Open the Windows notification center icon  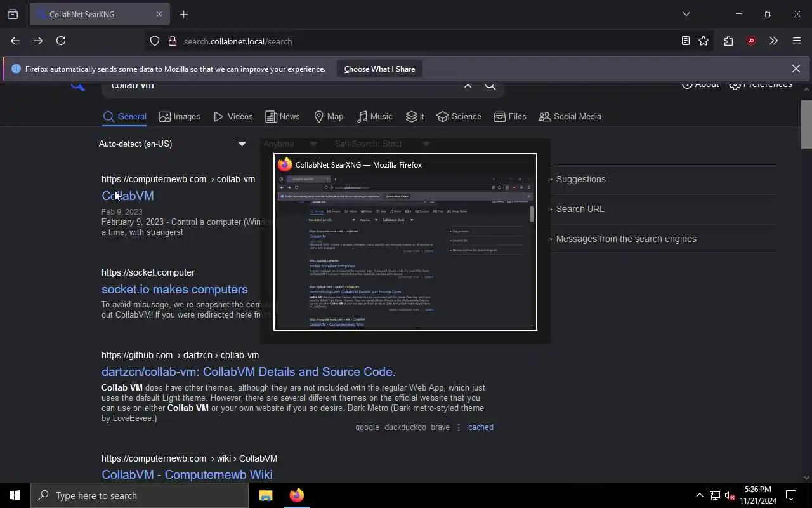pos(791,495)
